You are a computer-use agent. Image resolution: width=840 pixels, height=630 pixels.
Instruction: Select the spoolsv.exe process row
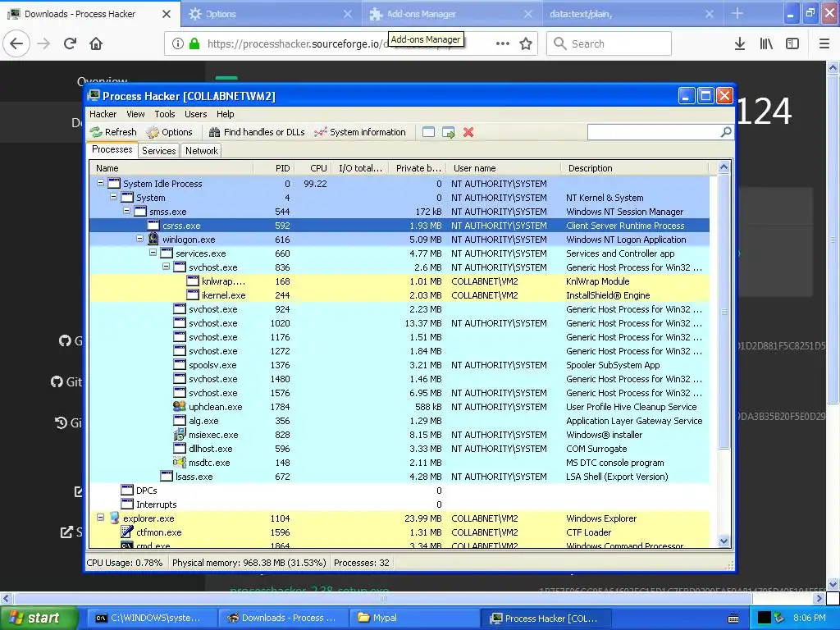pyautogui.click(x=399, y=365)
